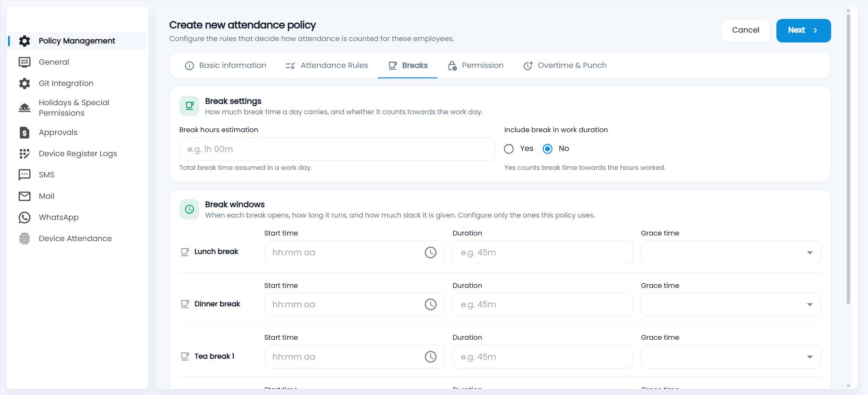Open the Overtime & Punch tab

coord(565,66)
